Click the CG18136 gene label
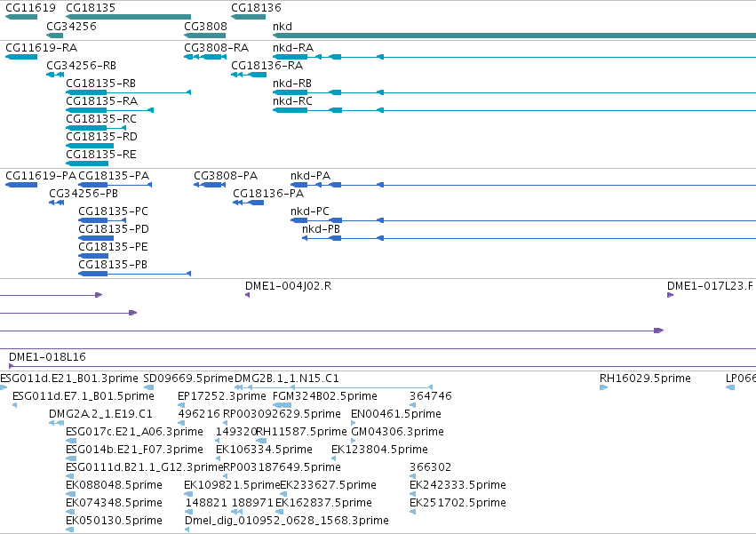Image resolution: width=756 pixels, height=534 pixels. click(256, 8)
